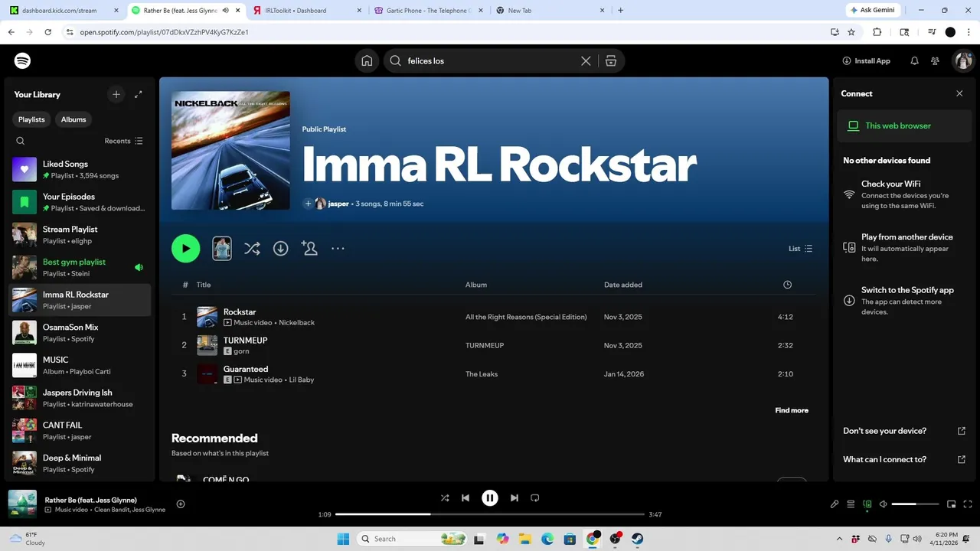Select the TURNMEUP track title

pos(245,340)
